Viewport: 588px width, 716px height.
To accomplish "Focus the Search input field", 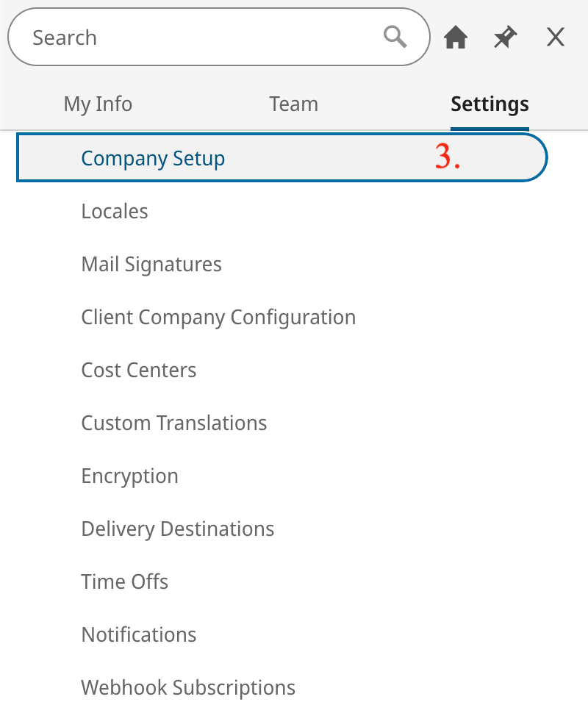I will 219,37.
